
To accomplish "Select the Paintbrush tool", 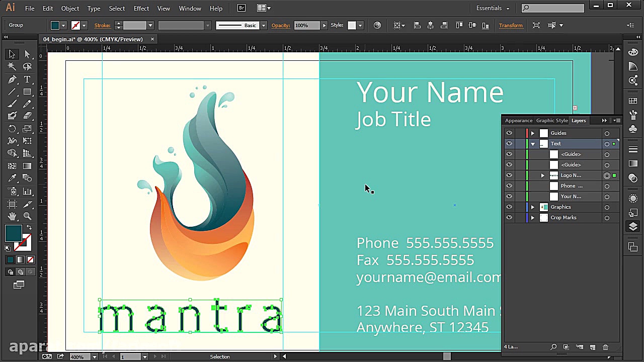I will pyautogui.click(x=13, y=104).
